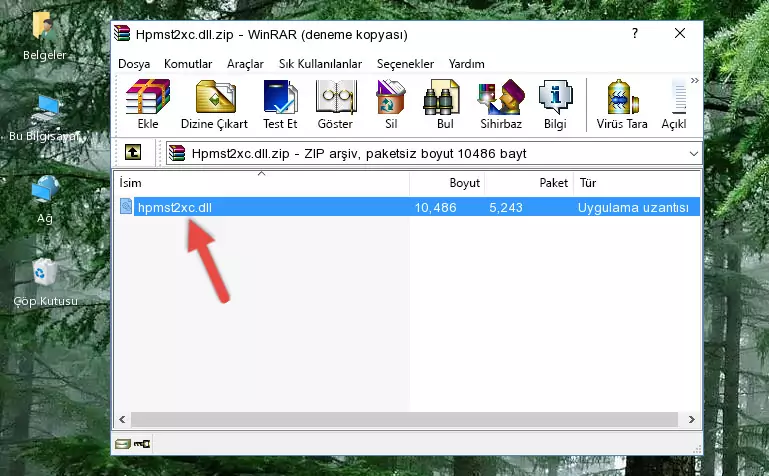This screenshot has height=476, width=769.
Task: Click the horizontal scrollbar left arrow
Action: click(x=122, y=419)
